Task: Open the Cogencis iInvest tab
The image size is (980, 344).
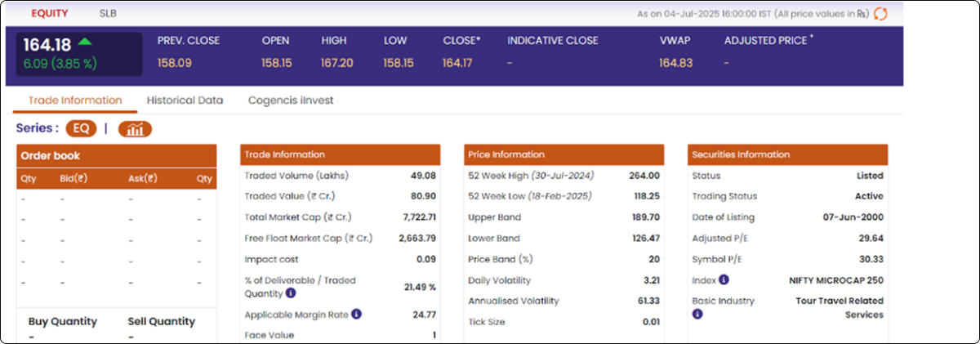Action: pyautogui.click(x=291, y=101)
